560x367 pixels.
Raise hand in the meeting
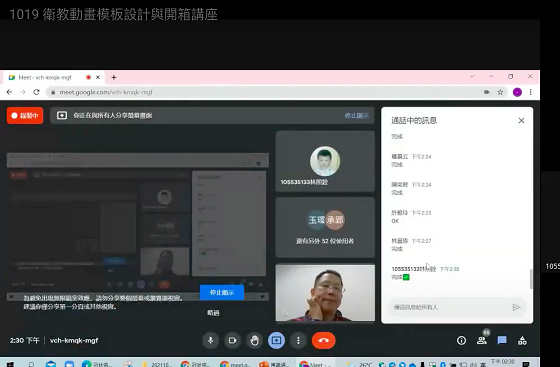254,340
